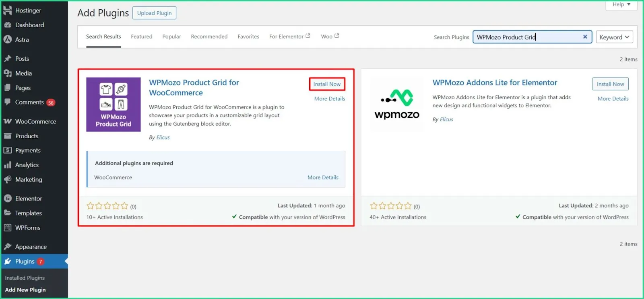644x299 pixels.
Task: Click the wpmozo logo thumbnail
Action: point(397,104)
